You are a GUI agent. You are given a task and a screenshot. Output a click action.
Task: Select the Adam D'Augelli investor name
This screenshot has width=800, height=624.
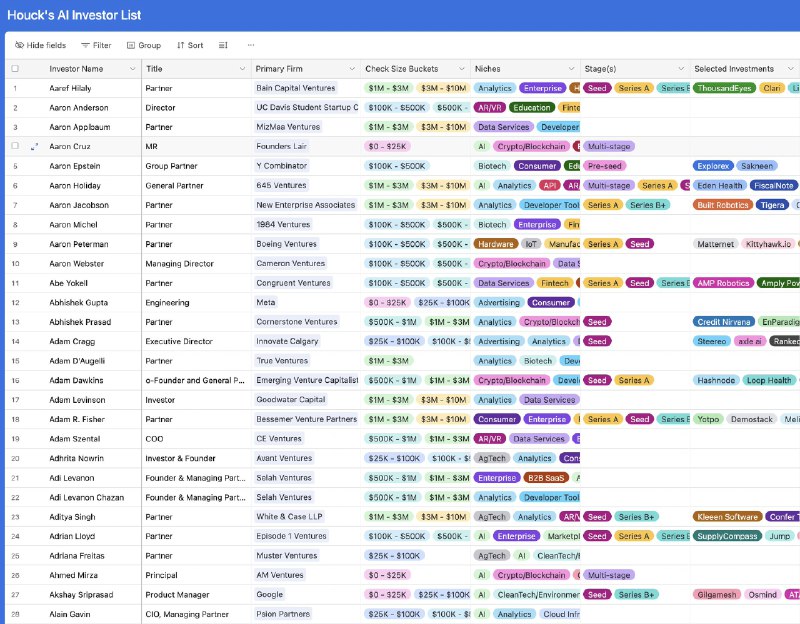(x=77, y=361)
